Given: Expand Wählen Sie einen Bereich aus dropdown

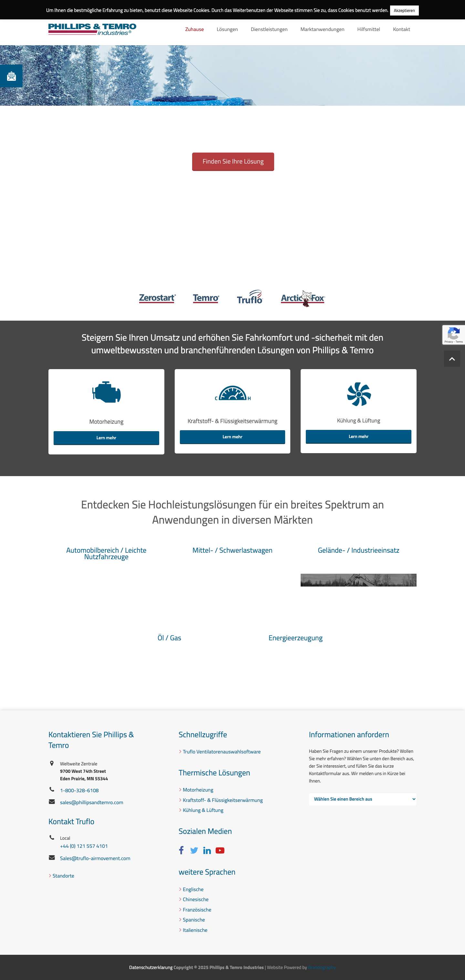Looking at the screenshot, I should pos(362,799).
